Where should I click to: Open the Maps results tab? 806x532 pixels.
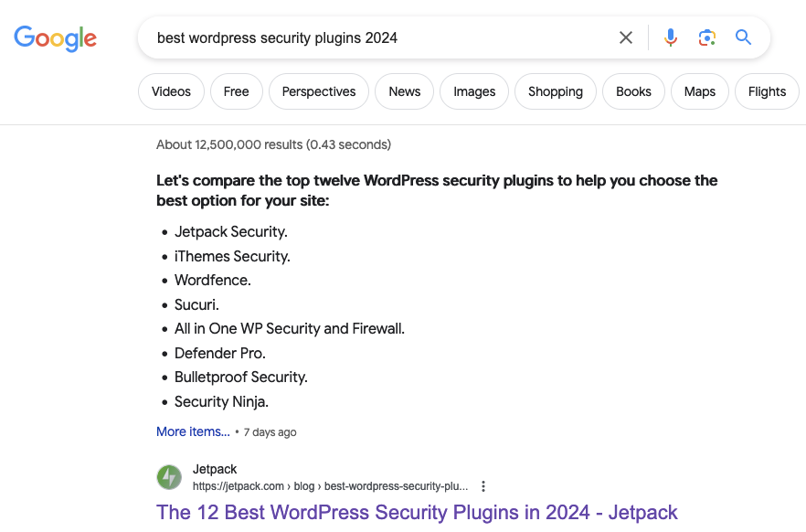point(700,91)
